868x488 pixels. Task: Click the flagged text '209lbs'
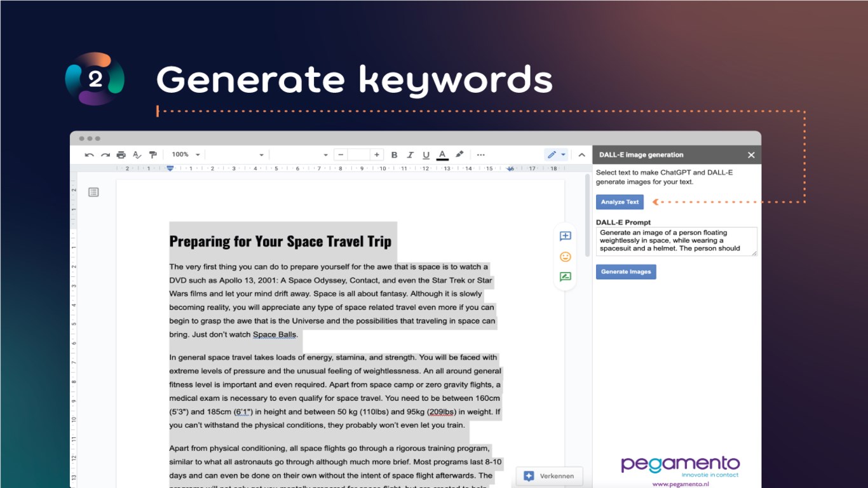click(x=442, y=412)
